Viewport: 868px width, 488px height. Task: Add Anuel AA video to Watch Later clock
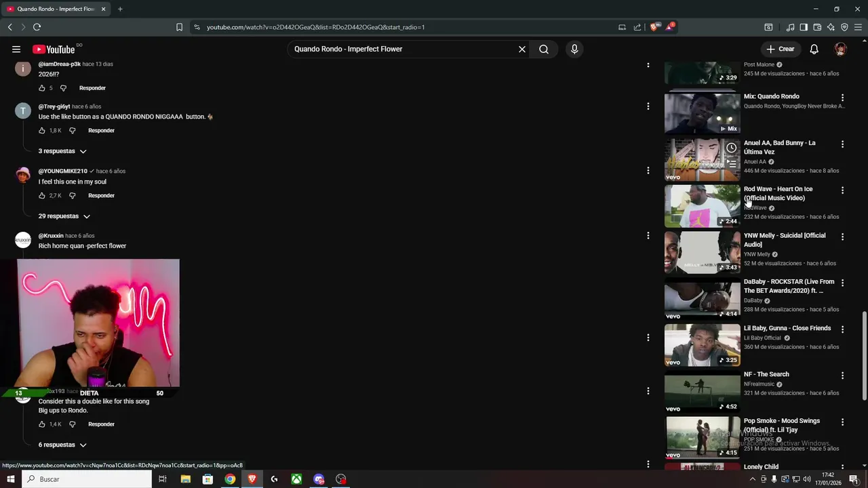click(x=732, y=148)
